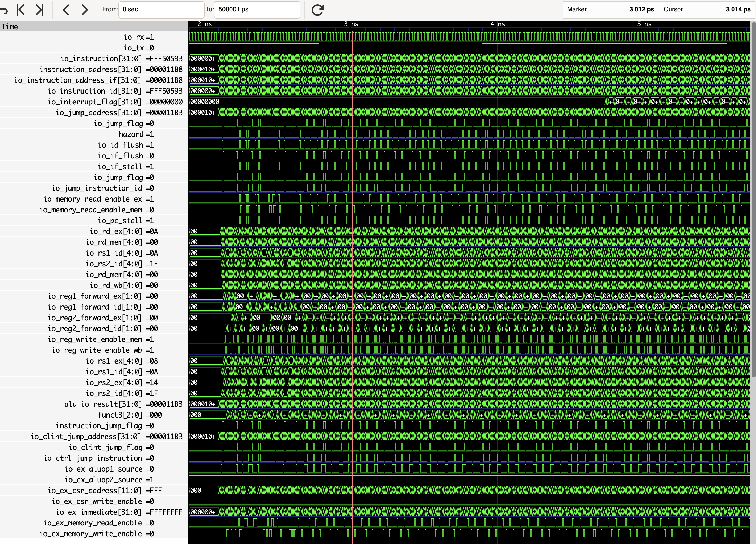Select the instruction_address[31:0] signal
The image size is (756, 544).
(94, 69)
